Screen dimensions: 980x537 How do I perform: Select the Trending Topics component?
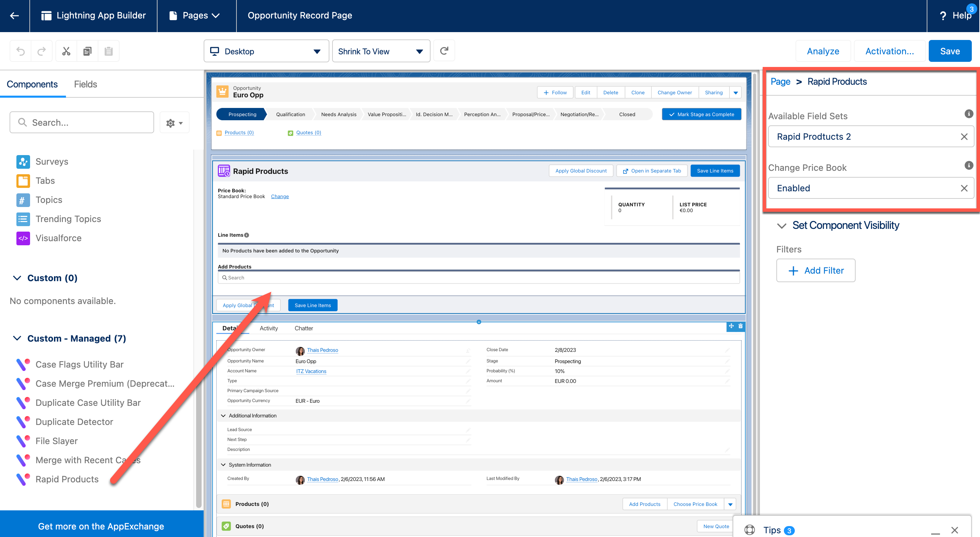(x=58, y=219)
